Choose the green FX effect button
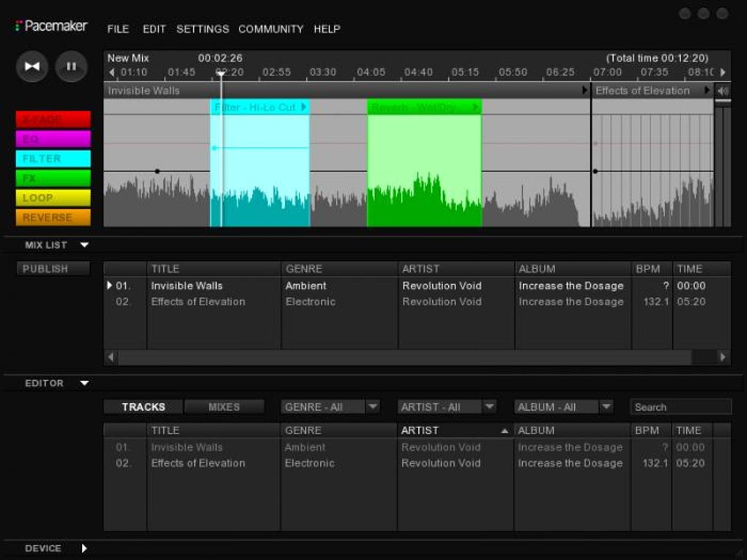Screen dimensions: 747x560 pos(53,178)
